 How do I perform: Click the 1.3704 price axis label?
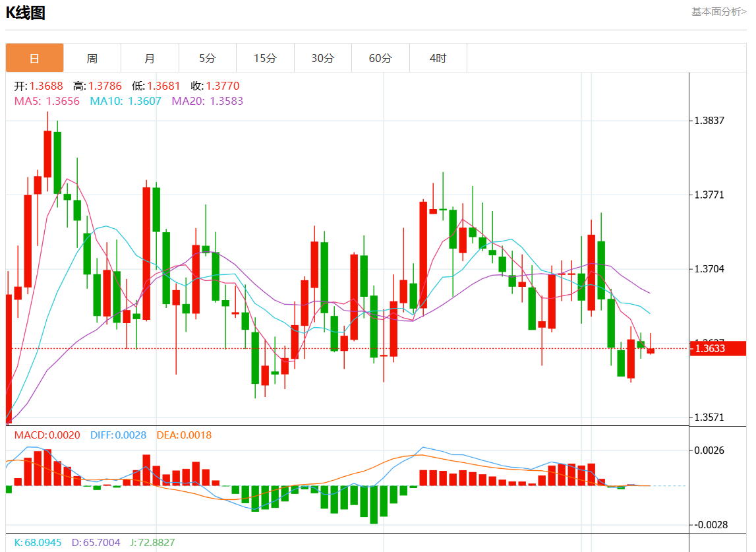[709, 269]
